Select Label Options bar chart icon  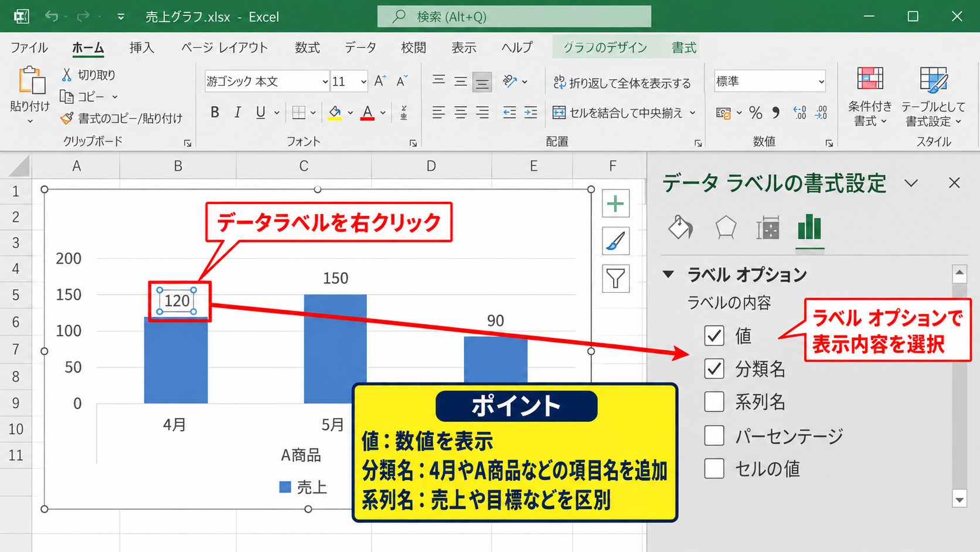(809, 227)
